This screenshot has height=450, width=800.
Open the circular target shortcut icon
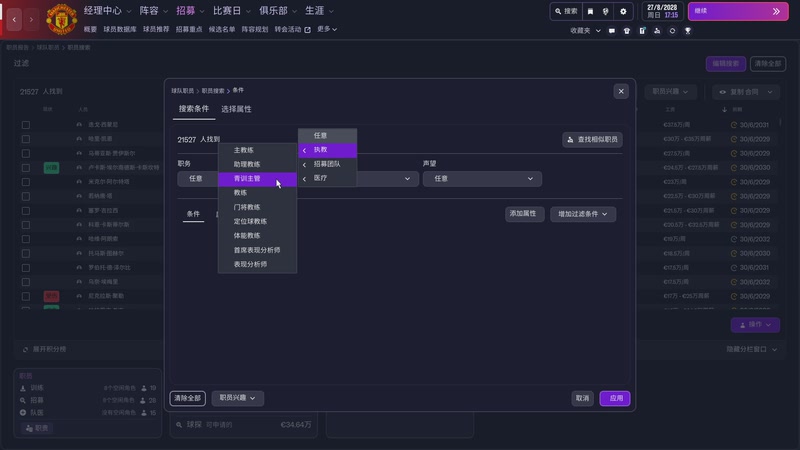click(x=672, y=31)
